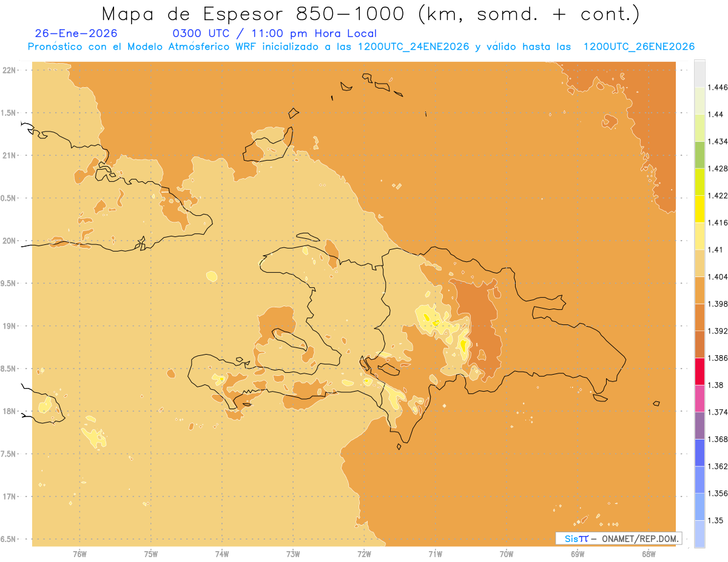
Task: Click the longitude label '74W'
Action: point(222,554)
